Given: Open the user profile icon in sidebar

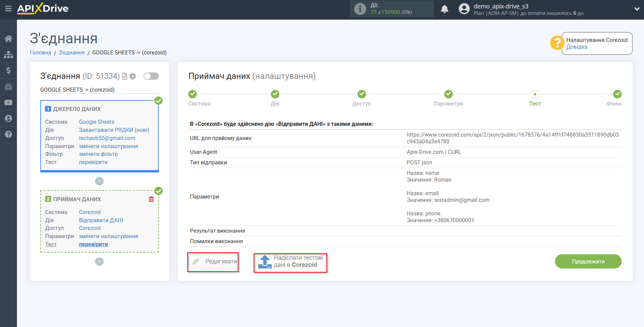Looking at the screenshot, I should pos(8,118).
